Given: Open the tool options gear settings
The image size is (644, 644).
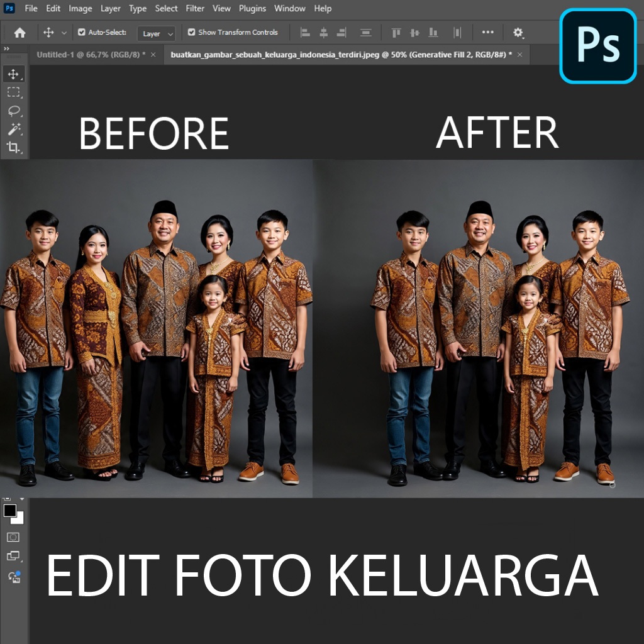Looking at the screenshot, I should 519,32.
